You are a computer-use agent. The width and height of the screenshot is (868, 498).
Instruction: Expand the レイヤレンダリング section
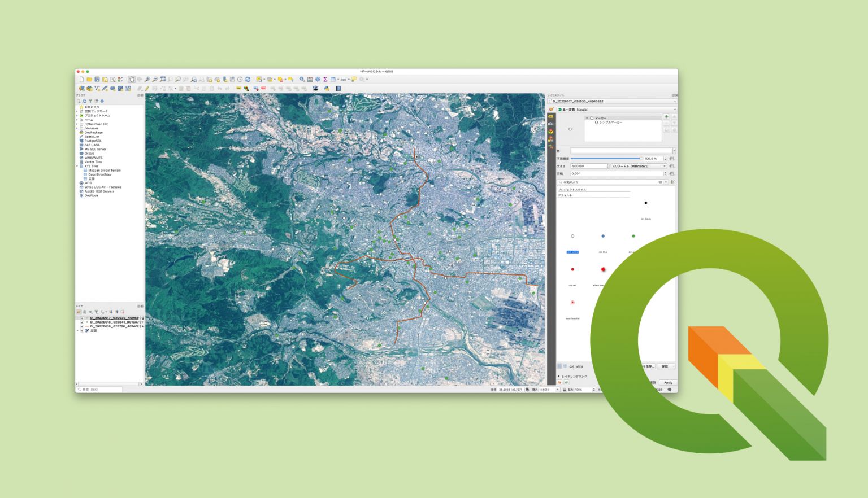pyautogui.click(x=558, y=375)
